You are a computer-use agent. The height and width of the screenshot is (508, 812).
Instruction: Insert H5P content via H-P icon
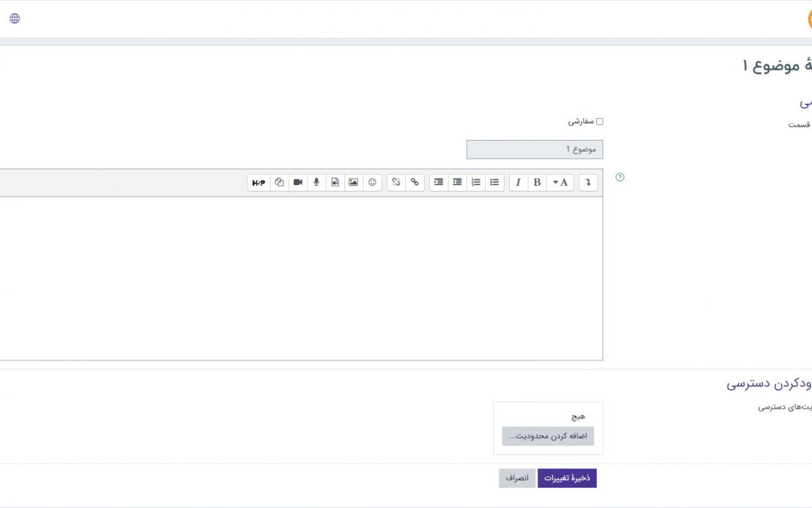[x=259, y=182]
